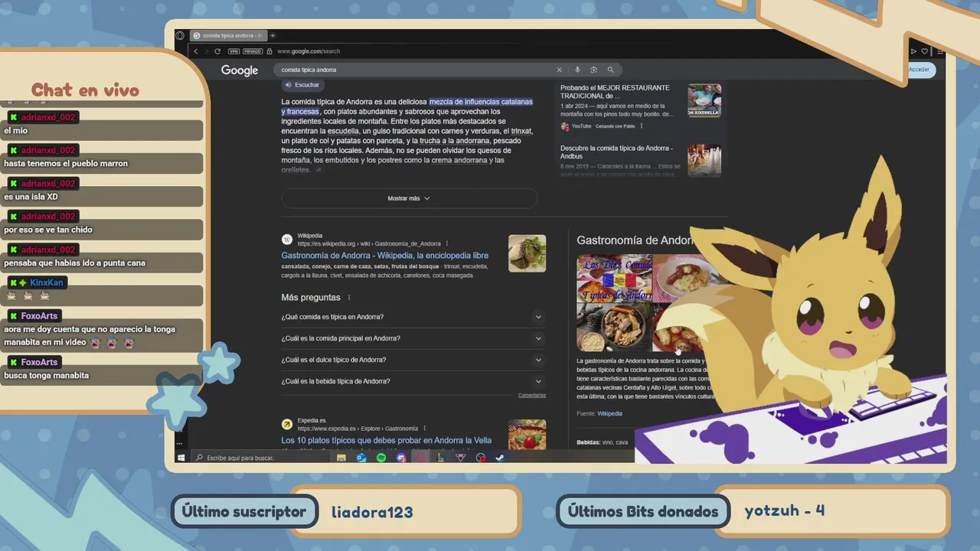The image size is (980, 551).
Task: Open the Wikipedia result food thumbnail
Action: [527, 253]
